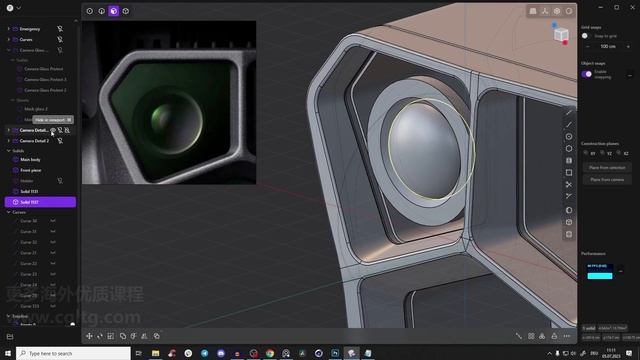
Task: Select the Main body solid
Action: [30, 160]
